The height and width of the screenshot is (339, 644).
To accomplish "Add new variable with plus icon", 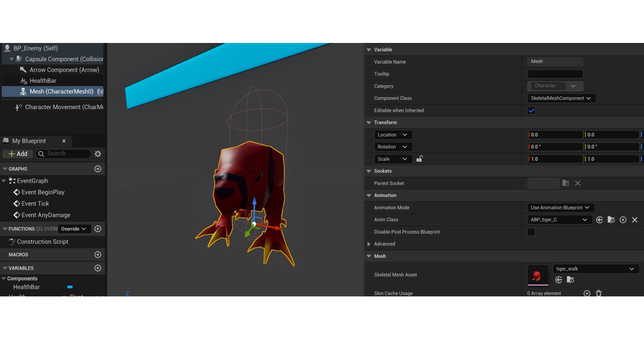I will [x=98, y=268].
